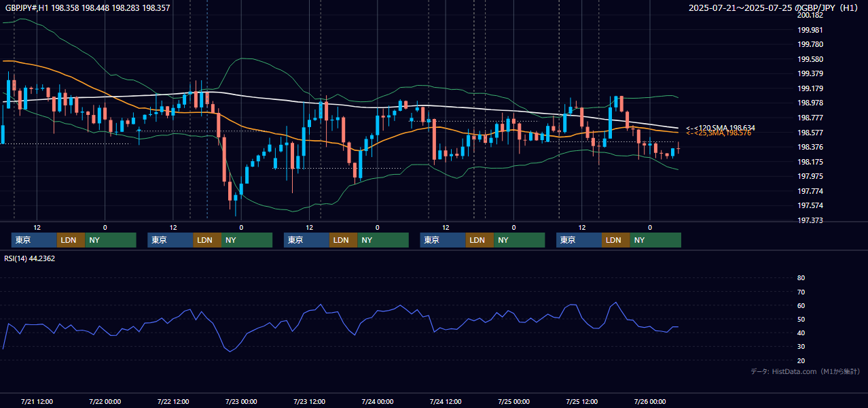Select the 7/25 00:00 time axis label
The image size is (868, 408).
tap(513, 401)
